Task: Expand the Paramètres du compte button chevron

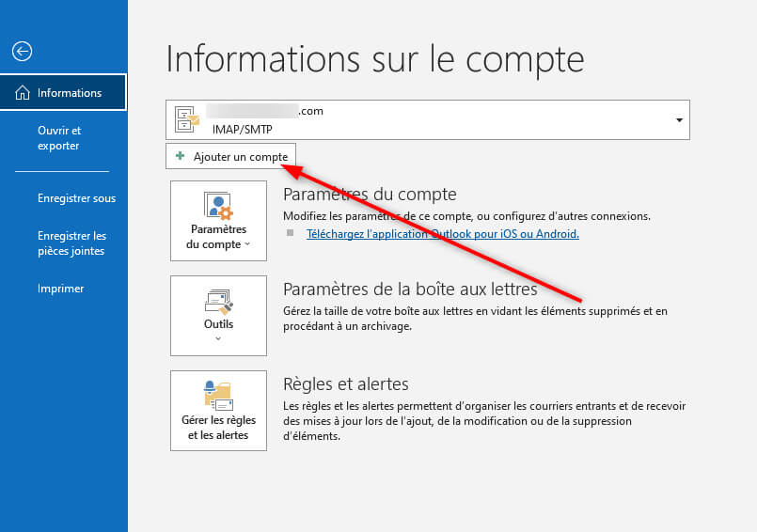Action: tap(247, 244)
